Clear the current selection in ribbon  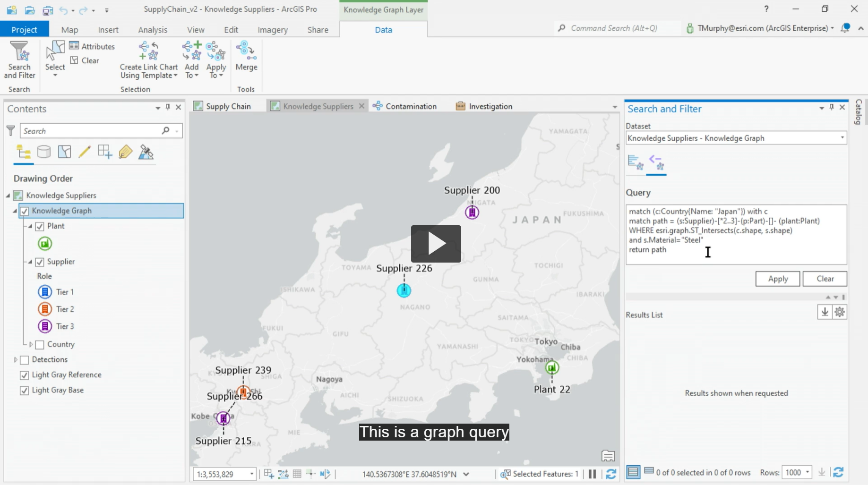[x=85, y=60]
